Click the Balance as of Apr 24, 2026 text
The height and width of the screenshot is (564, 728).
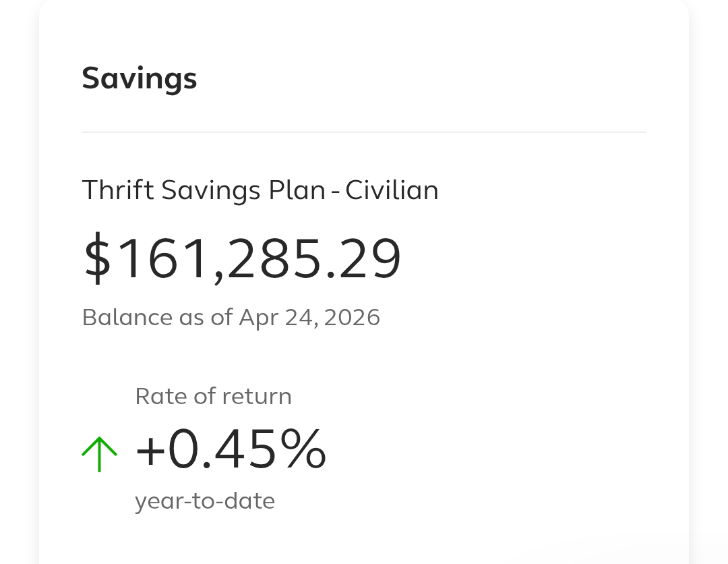[x=231, y=317]
